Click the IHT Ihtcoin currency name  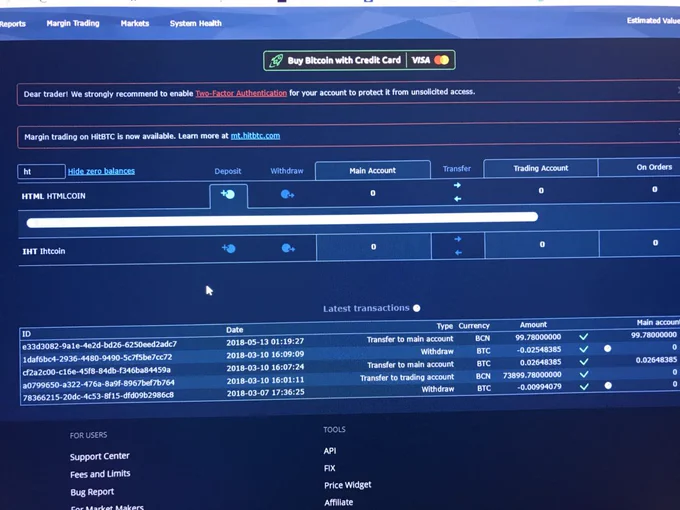click(x=44, y=251)
